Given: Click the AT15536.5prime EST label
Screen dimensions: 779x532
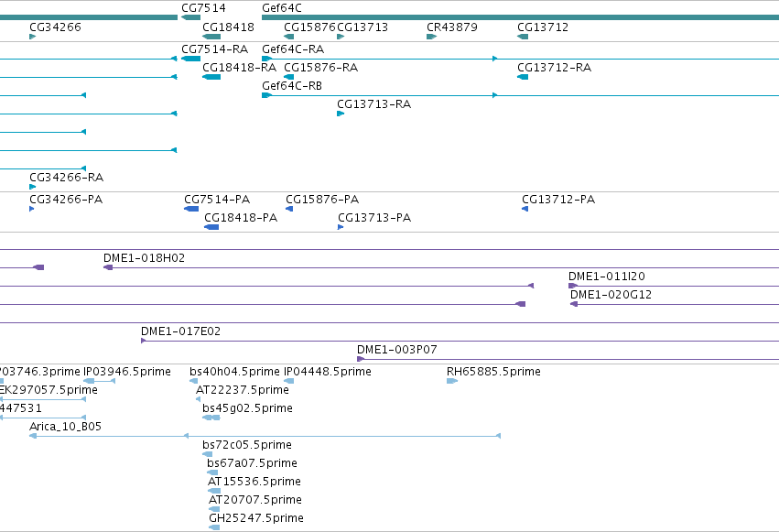Looking at the screenshot, I should point(254,482).
